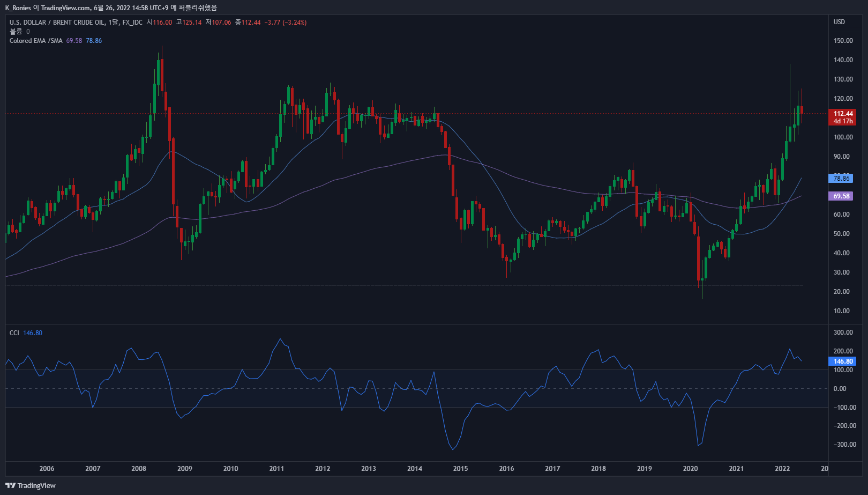
Task: Select the K_Ronies publisher header text
Action: [111, 8]
